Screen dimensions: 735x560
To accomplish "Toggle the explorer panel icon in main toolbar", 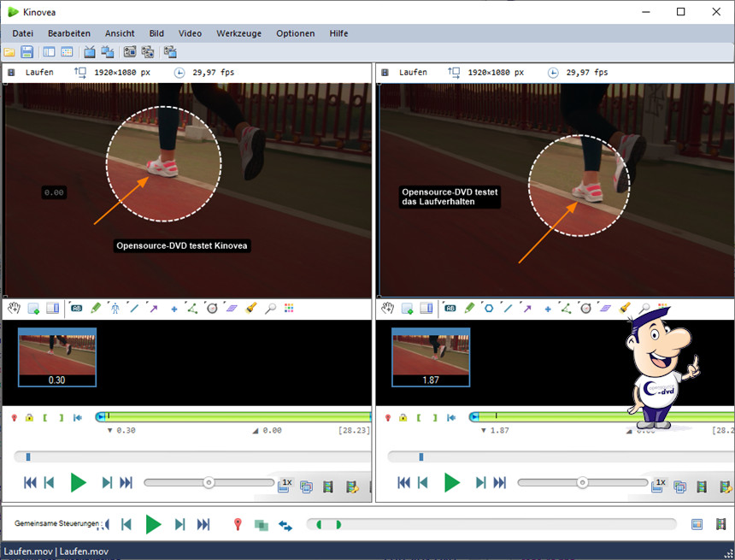I will (49, 52).
